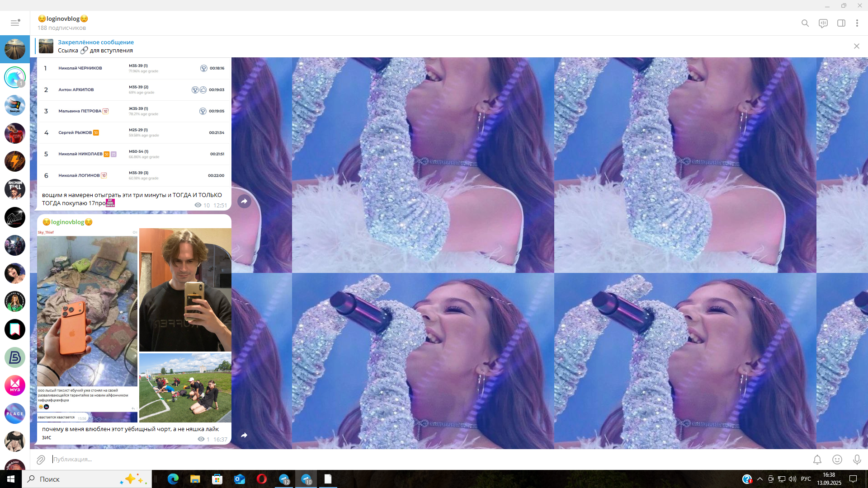Show hidden system tray icons chevron

(x=760, y=479)
